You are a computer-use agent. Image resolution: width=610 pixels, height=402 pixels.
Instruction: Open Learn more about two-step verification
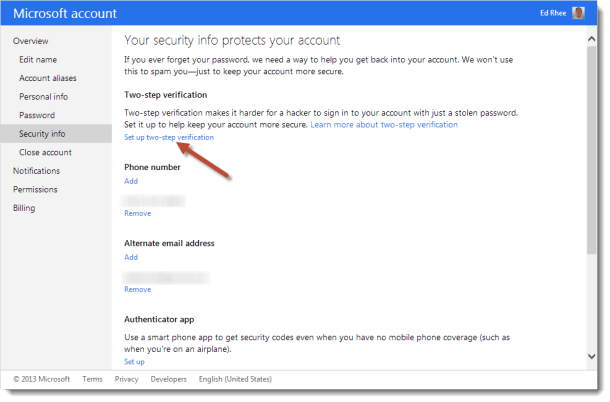click(384, 125)
